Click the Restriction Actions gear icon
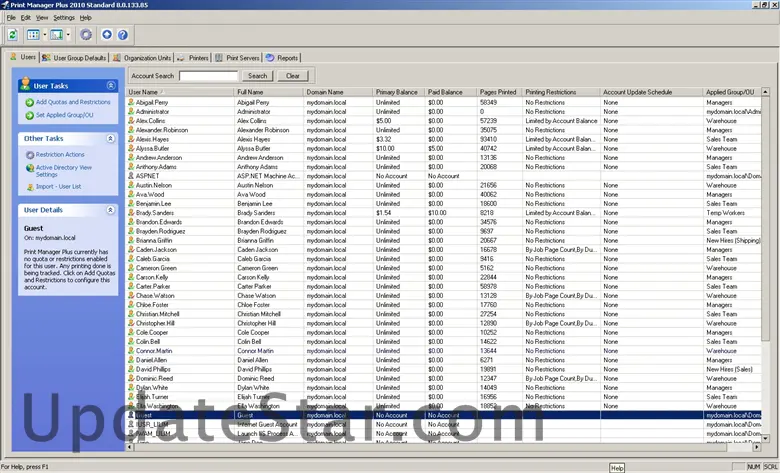This screenshot has height=473, width=780. (x=28, y=155)
